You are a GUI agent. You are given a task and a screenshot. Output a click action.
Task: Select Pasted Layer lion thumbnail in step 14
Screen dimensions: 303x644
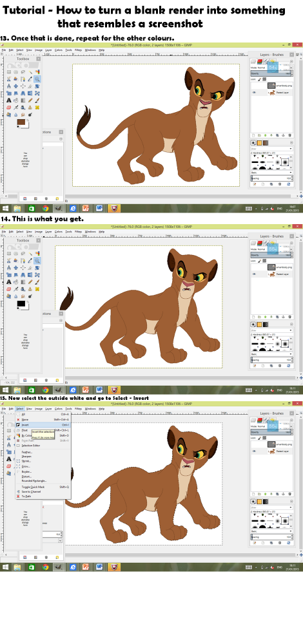(x=272, y=274)
